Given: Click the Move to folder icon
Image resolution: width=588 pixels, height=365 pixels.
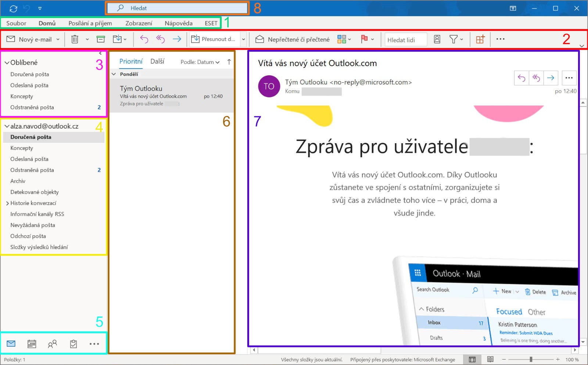Looking at the screenshot, I should (x=117, y=39).
